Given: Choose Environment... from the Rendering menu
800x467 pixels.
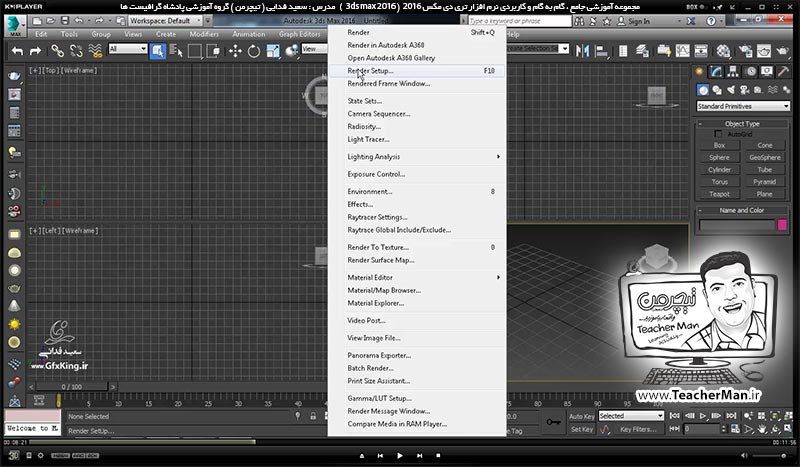Looking at the screenshot, I should (417, 192).
